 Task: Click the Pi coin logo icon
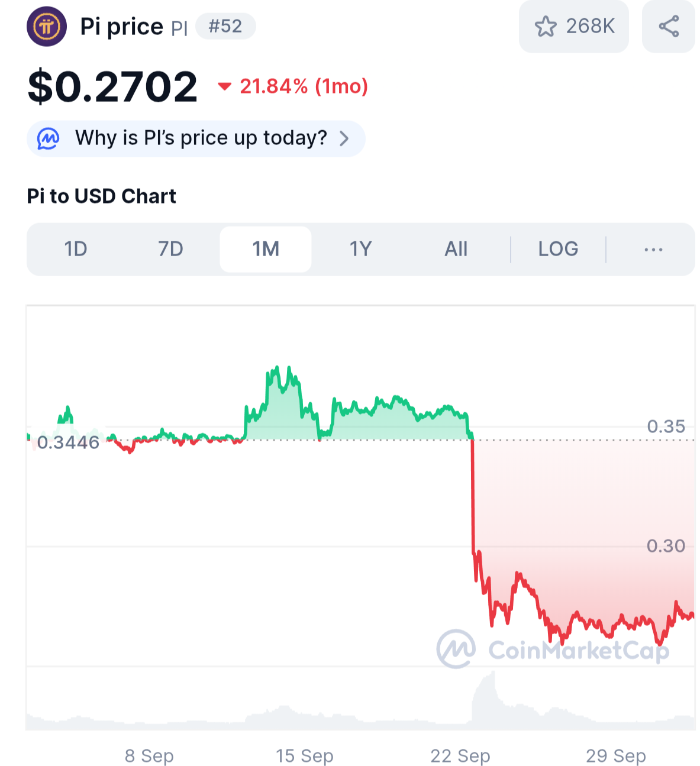click(x=47, y=27)
